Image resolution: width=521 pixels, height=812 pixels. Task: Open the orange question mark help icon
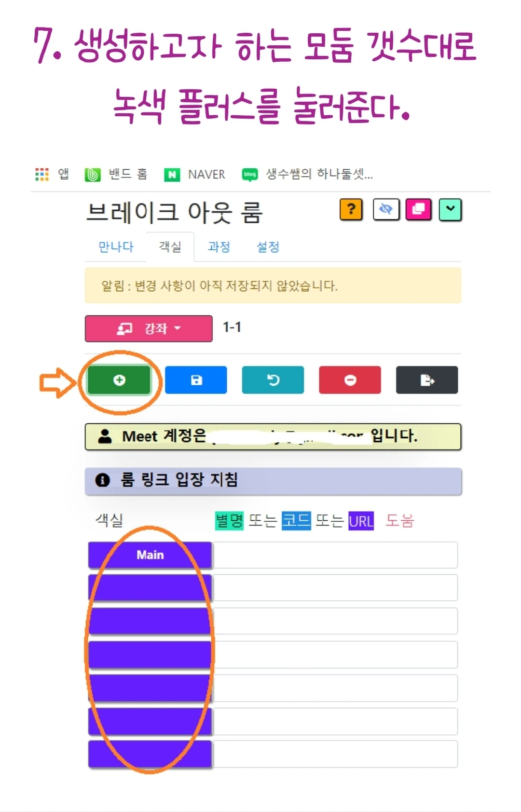pos(351,209)
